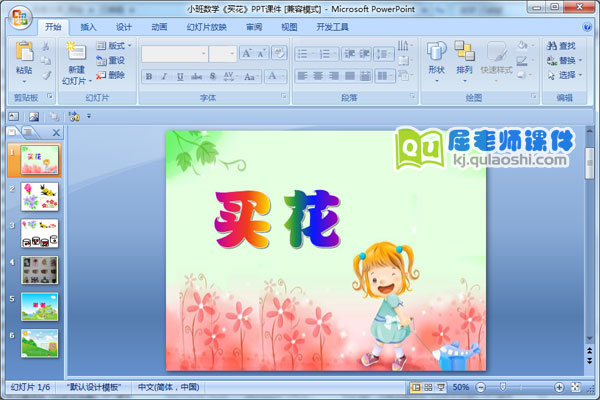Click the Strikethrough abc icon
The height and width of the screenshot is (400, 600).
pos(196,77)
